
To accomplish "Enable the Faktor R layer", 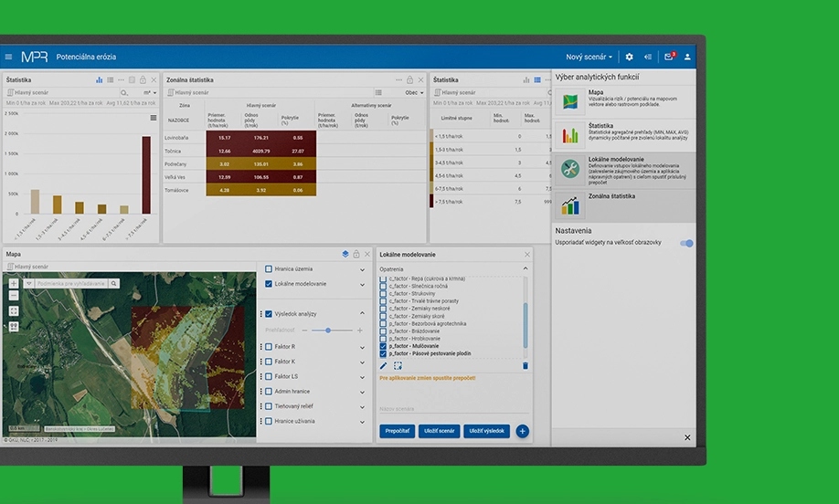I will point(269,347).
